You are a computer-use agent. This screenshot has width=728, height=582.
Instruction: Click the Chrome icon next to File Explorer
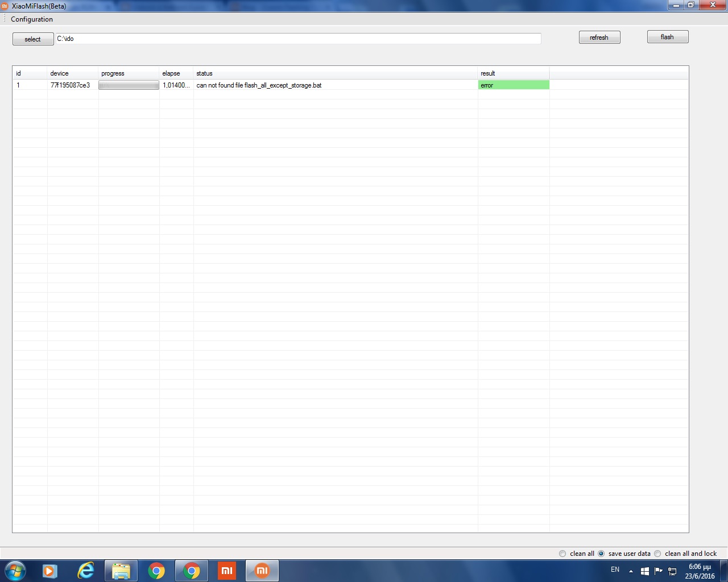156,571
